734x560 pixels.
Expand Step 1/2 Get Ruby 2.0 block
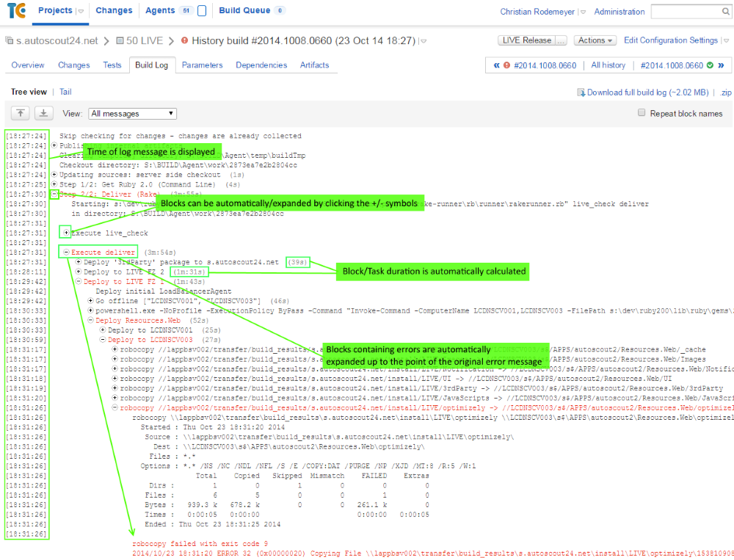tap(54, 184)
